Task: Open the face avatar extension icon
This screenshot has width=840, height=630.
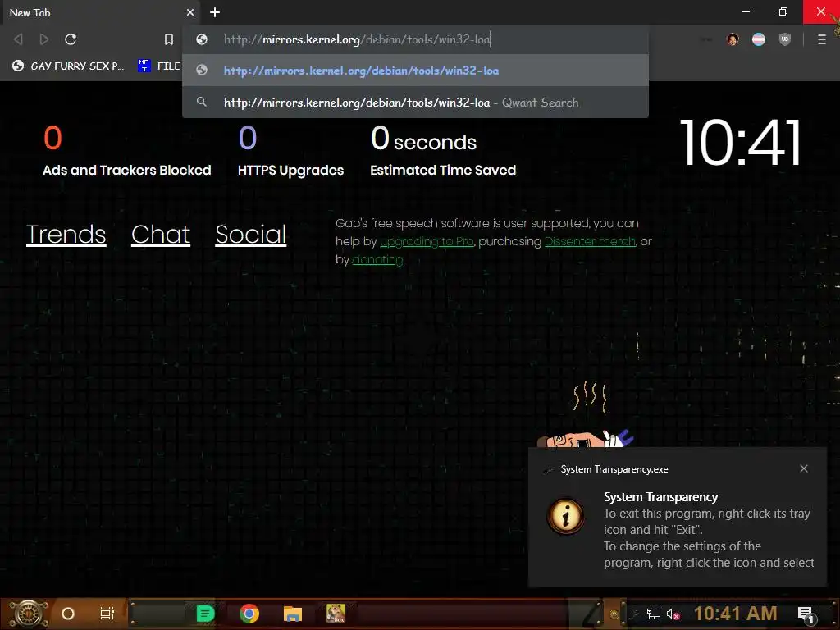Action: point(733,39)
